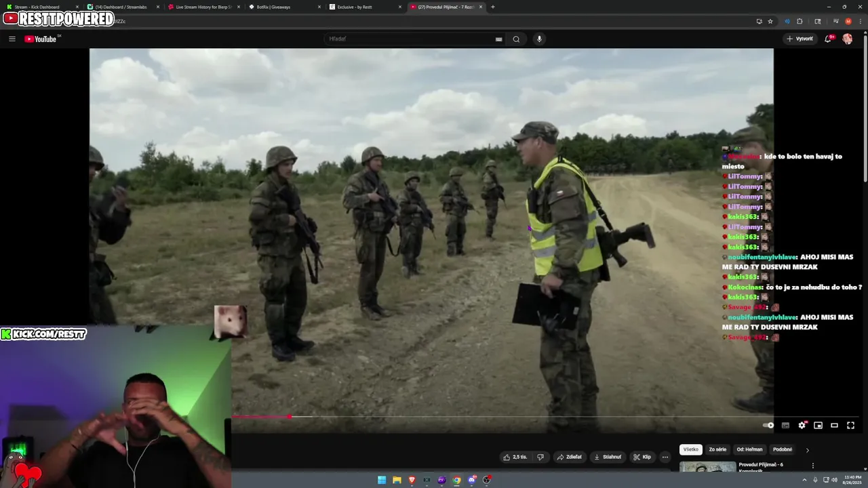The width and height of the screenshot is (868, 488).
Task: Open browser extensions puzzle icon
Action: [x=800, y=21]
